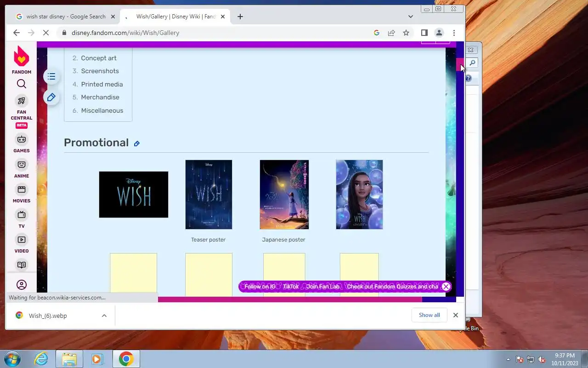Click Follow on IG banner link
The height and width of the screenshot is (368, 588).
pyautogui.click(x=260, y=287)
